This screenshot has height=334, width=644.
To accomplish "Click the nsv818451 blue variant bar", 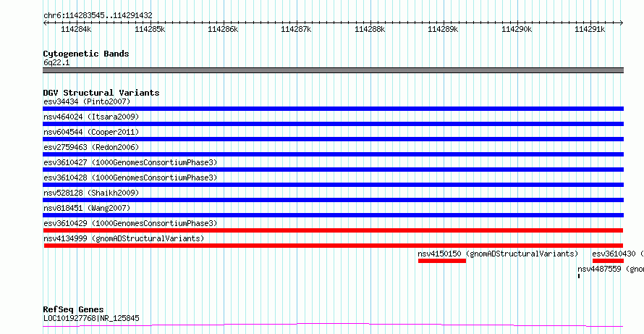I will click(333, 215).
